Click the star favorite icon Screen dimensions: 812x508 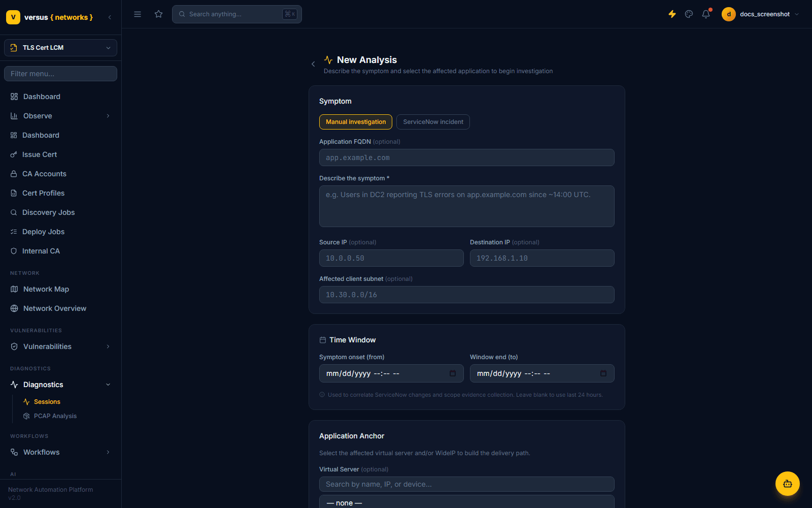tap(159, 14)
